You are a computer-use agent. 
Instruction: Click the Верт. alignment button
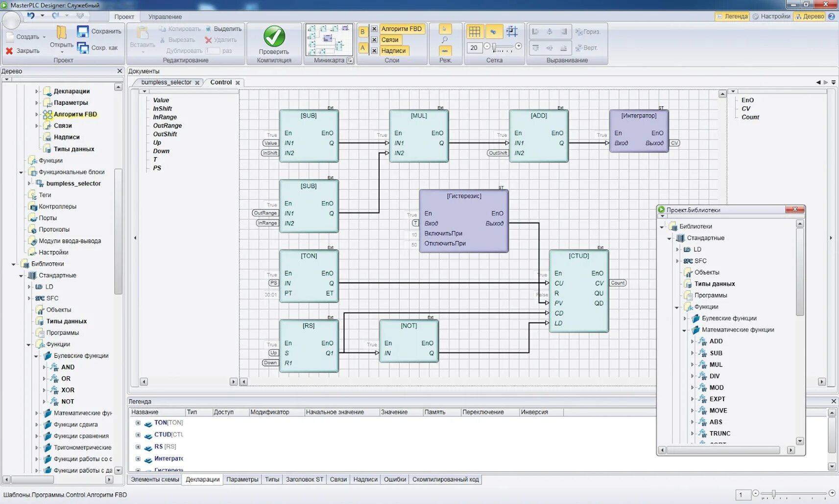(586, 48)
